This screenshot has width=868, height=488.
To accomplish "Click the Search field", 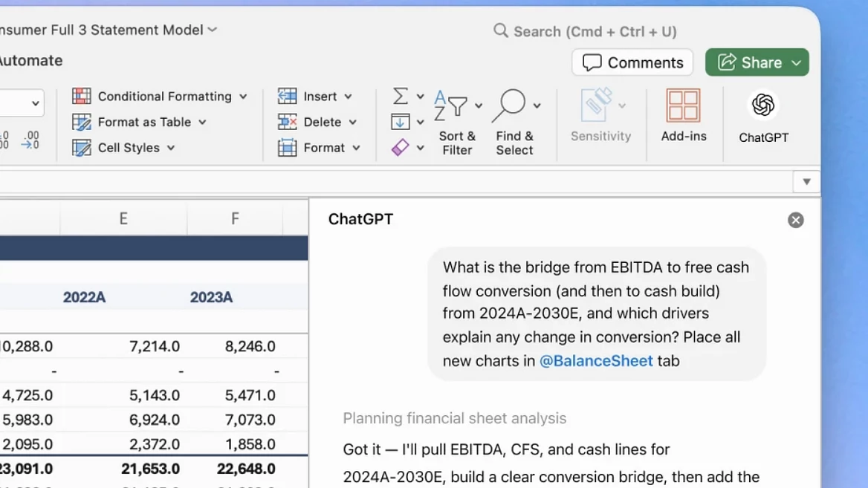I will coord(585,31).
